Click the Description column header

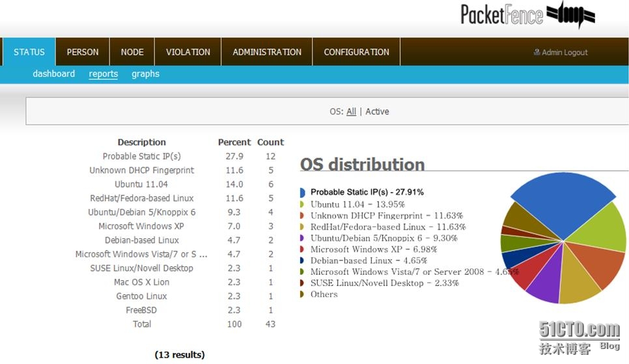point(141,142)
